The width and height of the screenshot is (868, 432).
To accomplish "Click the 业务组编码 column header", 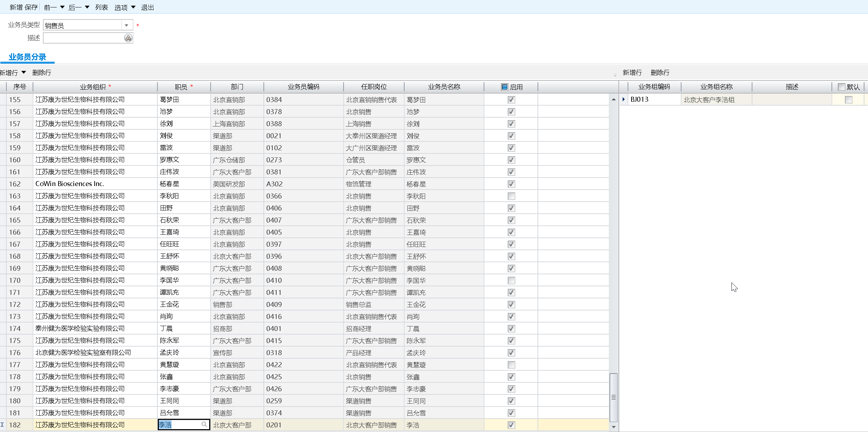I will [654, 87].
